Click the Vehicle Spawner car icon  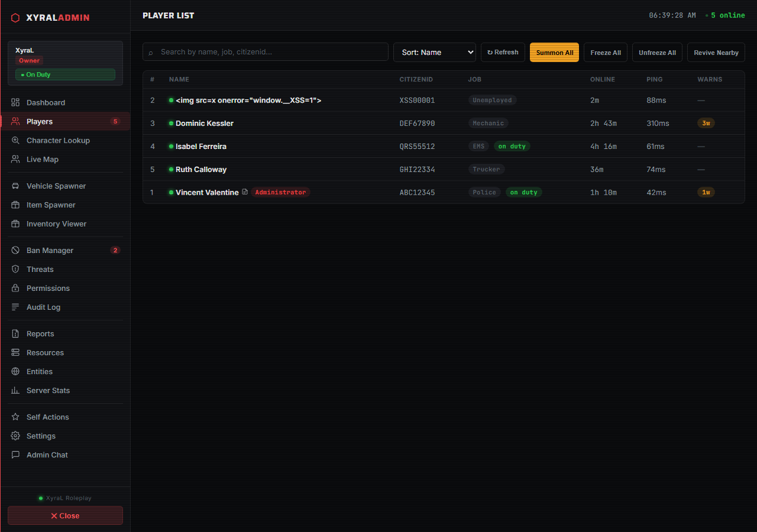(x=15, y=186)
